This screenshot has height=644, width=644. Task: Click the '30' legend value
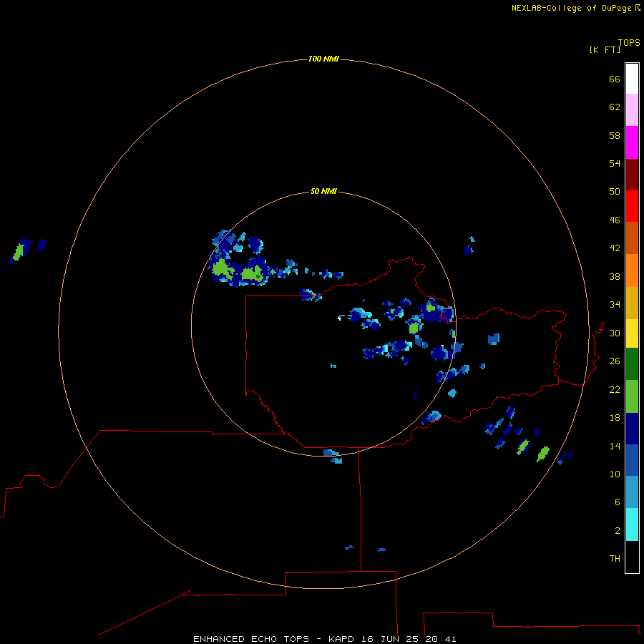click(615, 333)
